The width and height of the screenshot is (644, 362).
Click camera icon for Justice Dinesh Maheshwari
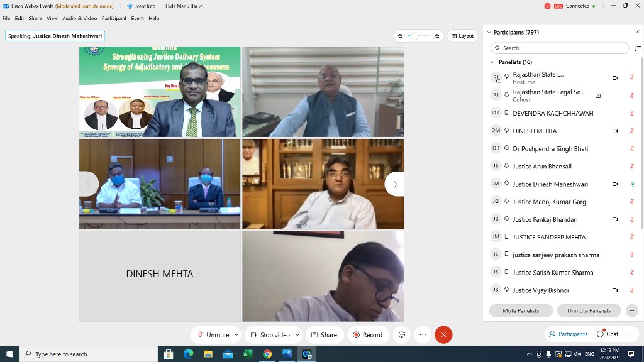[615, 184]
